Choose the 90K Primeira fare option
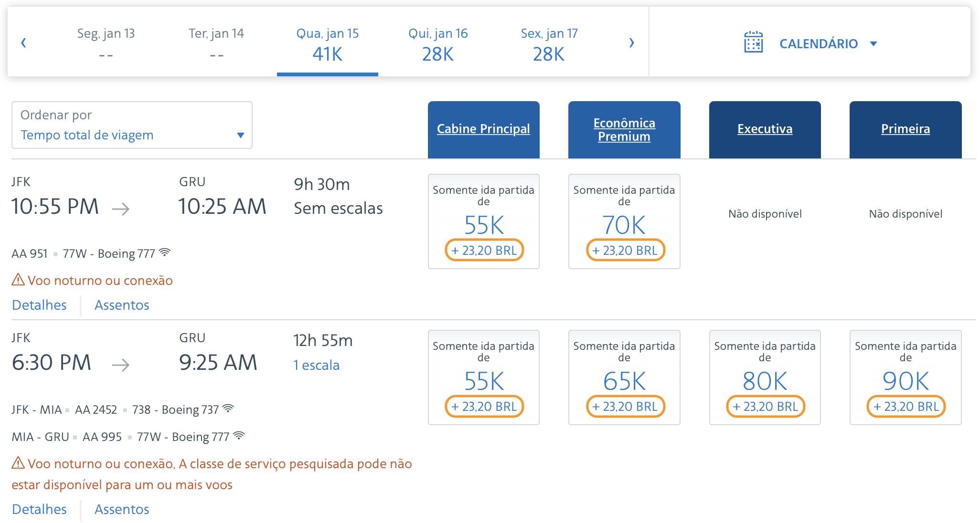Image resolution: width=980 pixels, height=523 pixels. 905,377
